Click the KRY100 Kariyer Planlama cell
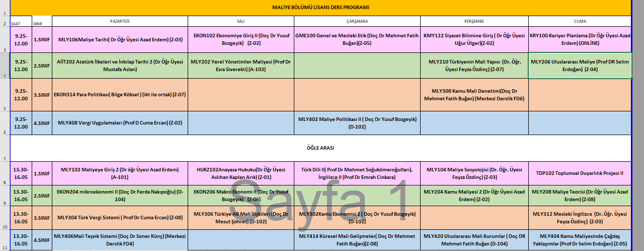This screenshot has height=251, width=644. [x=580, y=39]
